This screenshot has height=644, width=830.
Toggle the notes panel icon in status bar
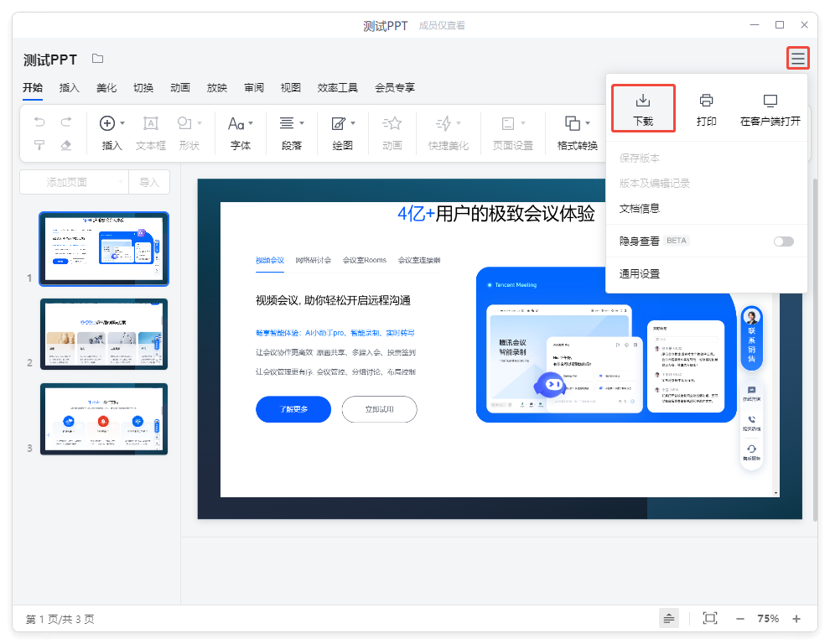(669, 618)
